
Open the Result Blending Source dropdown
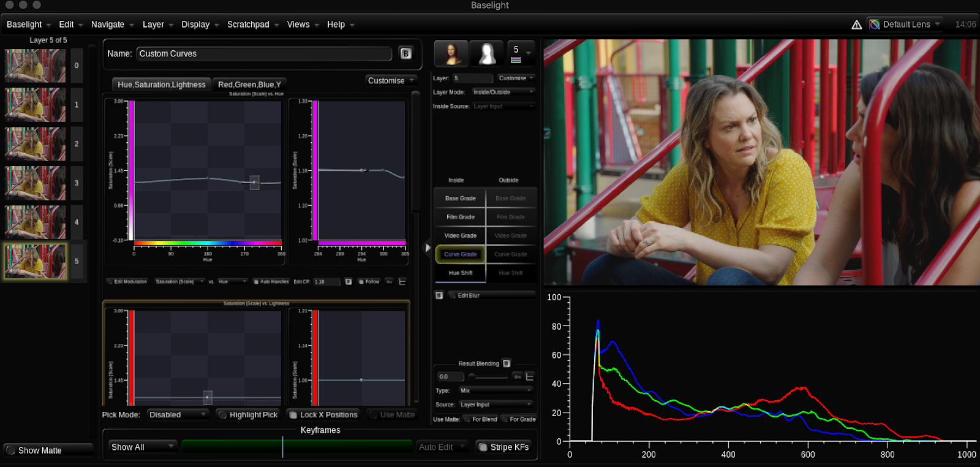point(496,404)
